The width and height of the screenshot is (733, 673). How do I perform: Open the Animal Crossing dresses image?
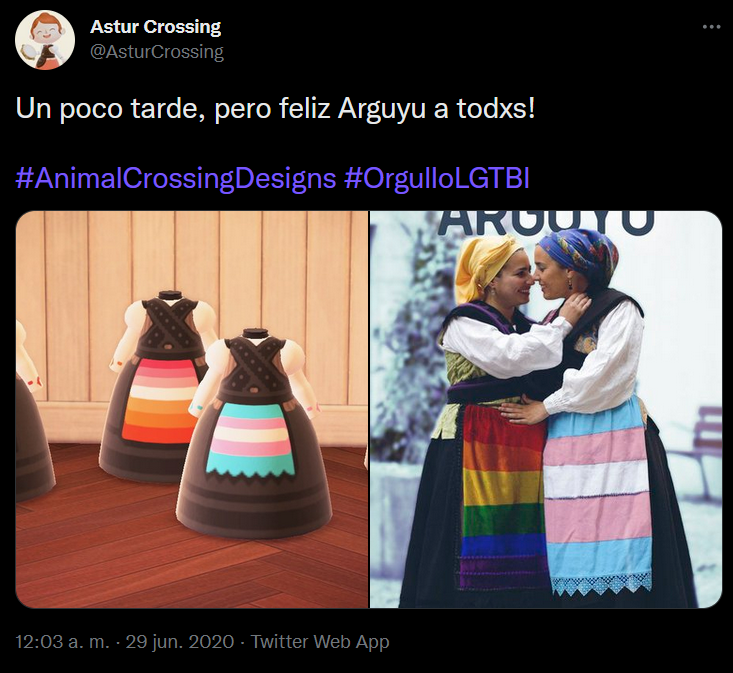point(192,409)
